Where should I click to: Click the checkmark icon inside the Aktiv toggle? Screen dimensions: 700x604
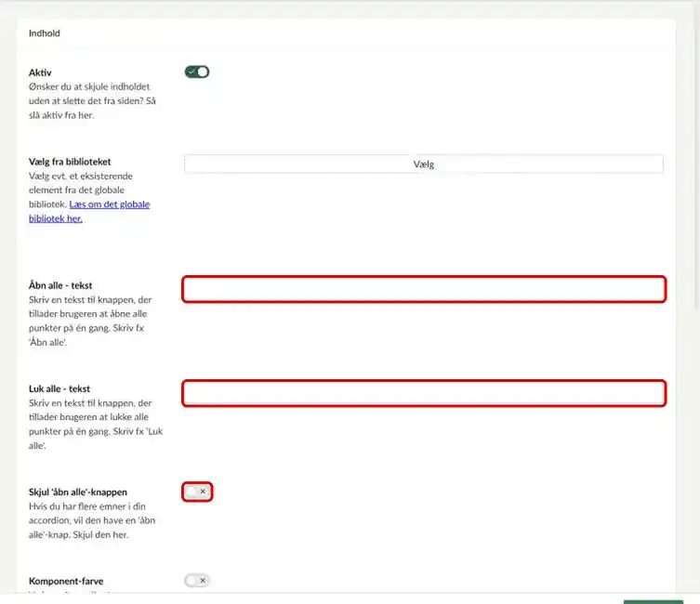(192, 72)
